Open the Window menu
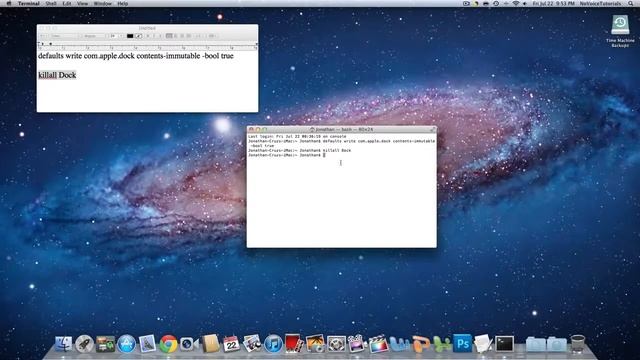This screenshot has width=640, height=360. 102,3
